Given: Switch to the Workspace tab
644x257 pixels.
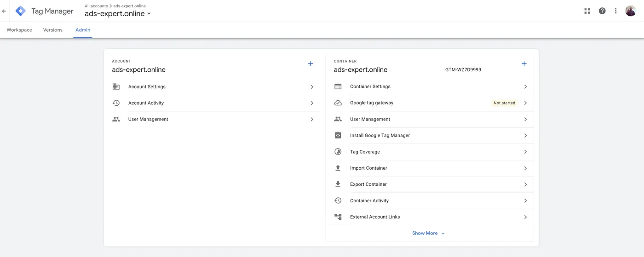Looking at the screenshot, I should (x=19, y=30).
